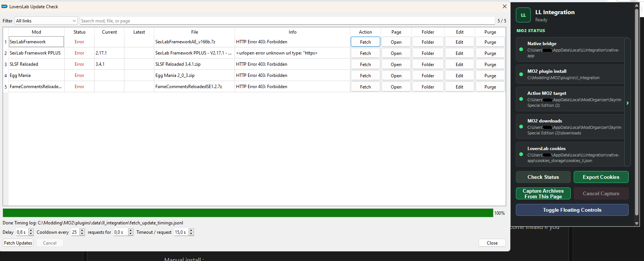This screenshot has height=261, width=644.
Task: Sort by the Latest column header
Action: (139, 32)
